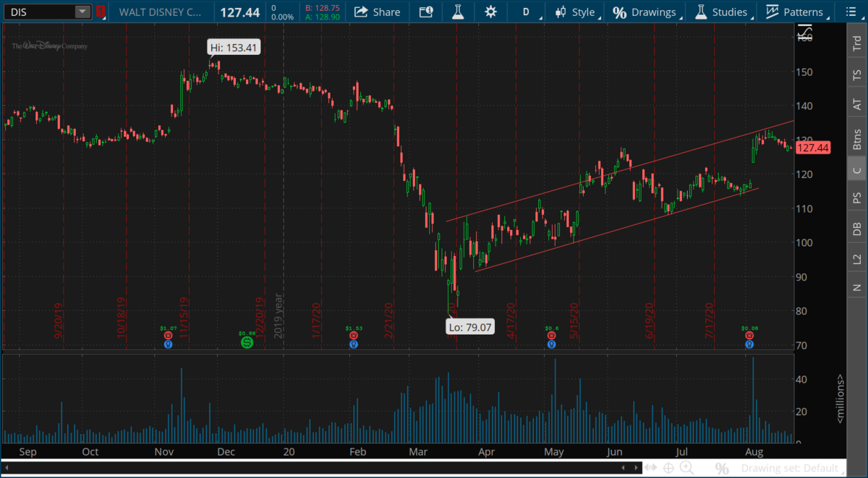
Task: Open the Studies dropdown menu
Action: [x=722, y=12]
